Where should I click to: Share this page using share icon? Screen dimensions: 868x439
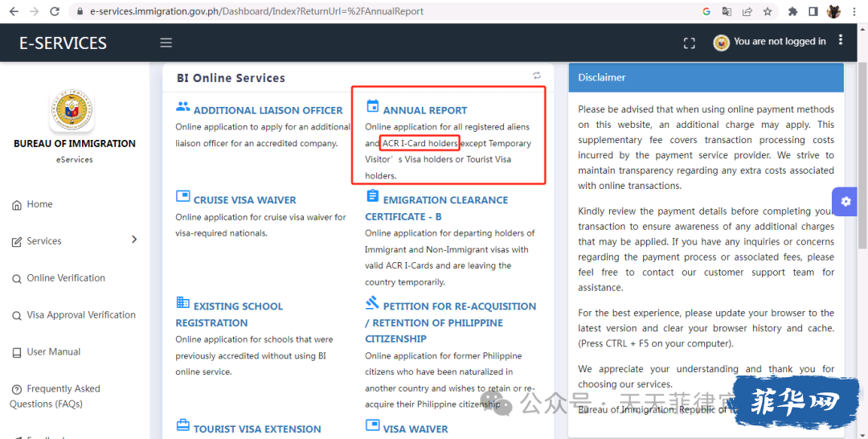click(747, 11)
